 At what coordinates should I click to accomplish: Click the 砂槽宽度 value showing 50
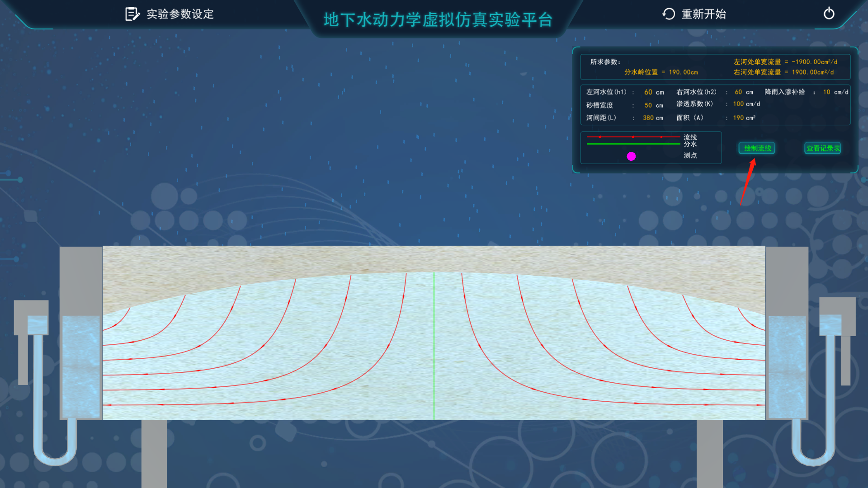pyautogui.click(x=649, y=105)
